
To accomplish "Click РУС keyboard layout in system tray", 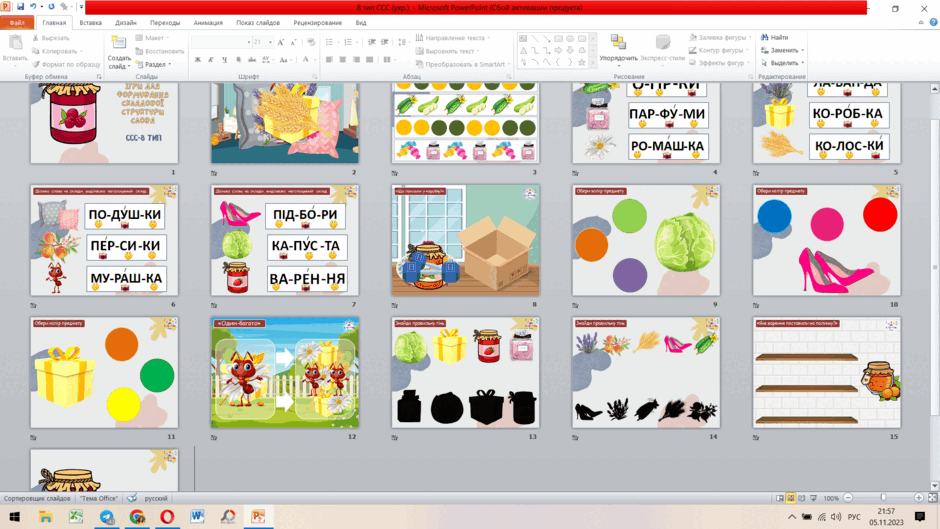I will tap(854, 516).
